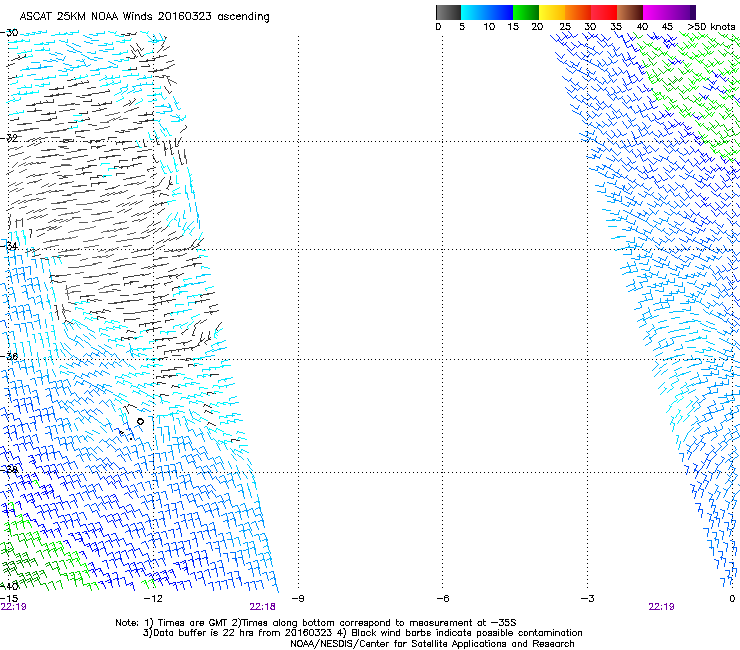Select the '20' label under the color scale
Image resolution: width=740 pixels, height=650 pixels.
coord(537,27)
